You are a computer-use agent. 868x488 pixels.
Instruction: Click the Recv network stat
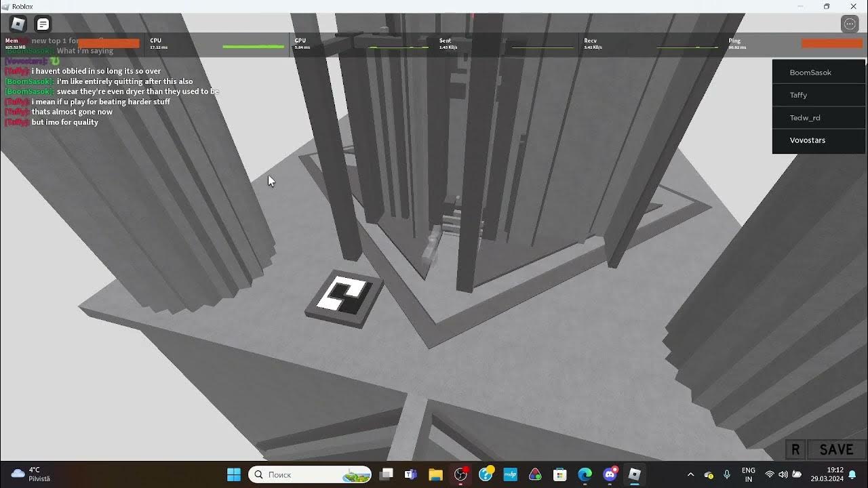coord(651,43)
